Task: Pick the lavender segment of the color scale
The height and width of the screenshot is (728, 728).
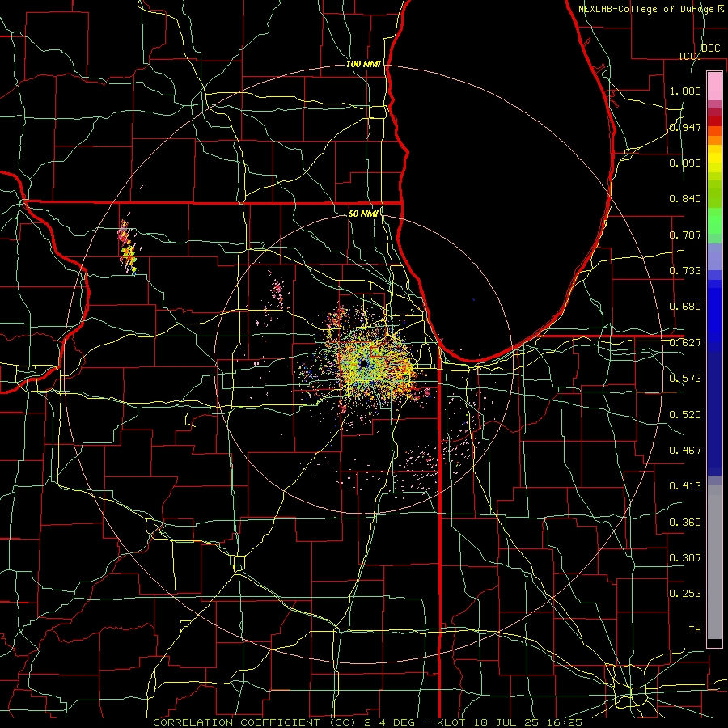Action: click(x=714, y=256)
